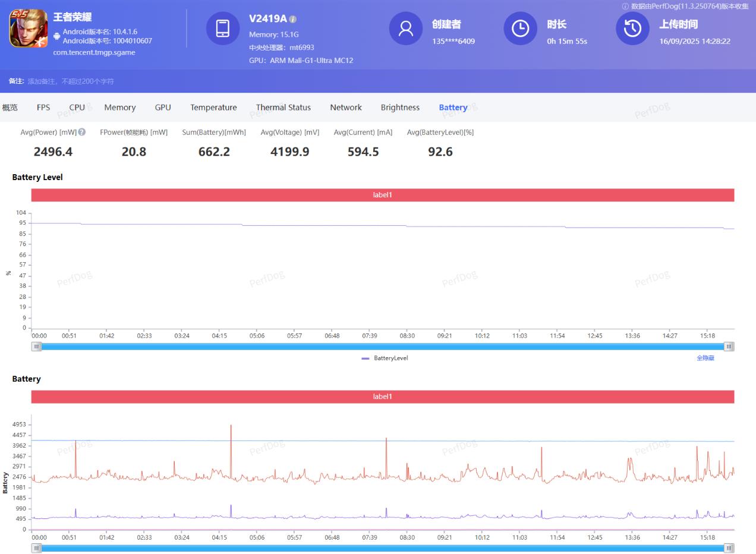This screenshot has width=756, height=554.
Task: Open the Temperature tab
Action: click(213, 108)
